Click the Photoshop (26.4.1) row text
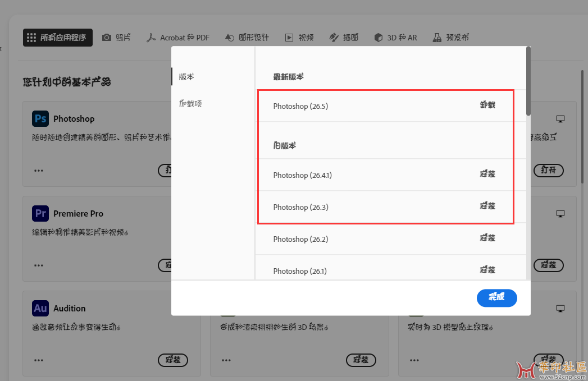The image size is (588, 381). coord(302,175)
